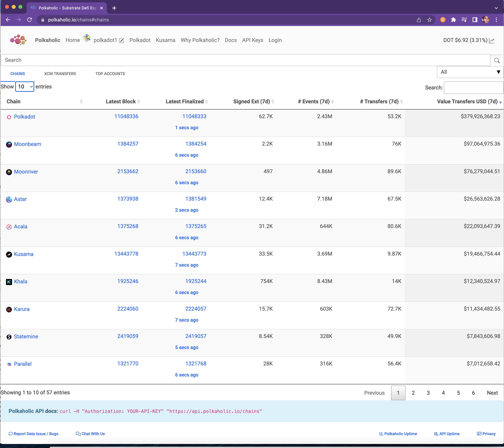Open Report Data Issue / Bugs link

click(x=33, y=434)
